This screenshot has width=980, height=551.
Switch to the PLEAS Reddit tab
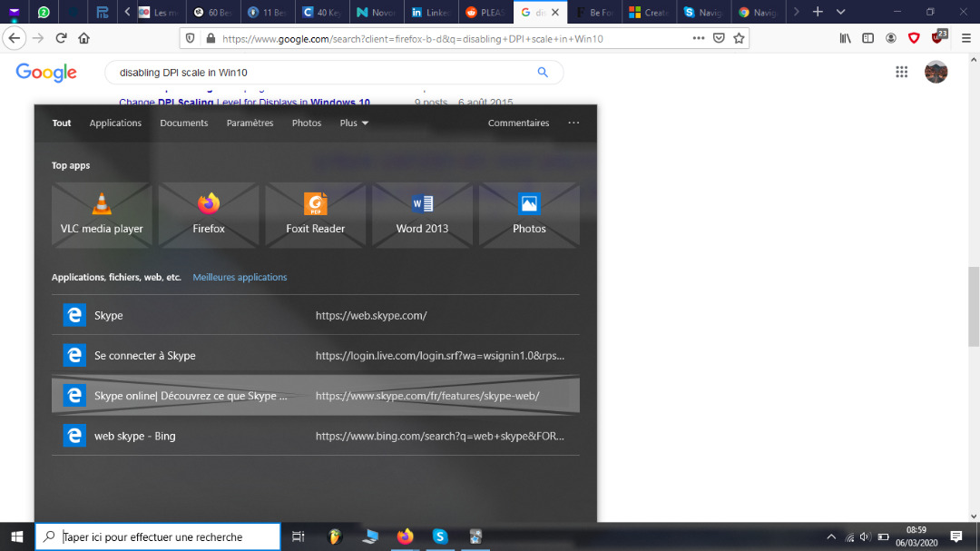[485, 12]
